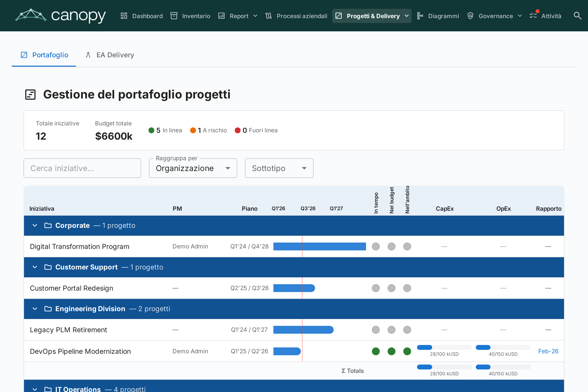Open Legacy PLM Retirement initiative

(x=69, y=330)
